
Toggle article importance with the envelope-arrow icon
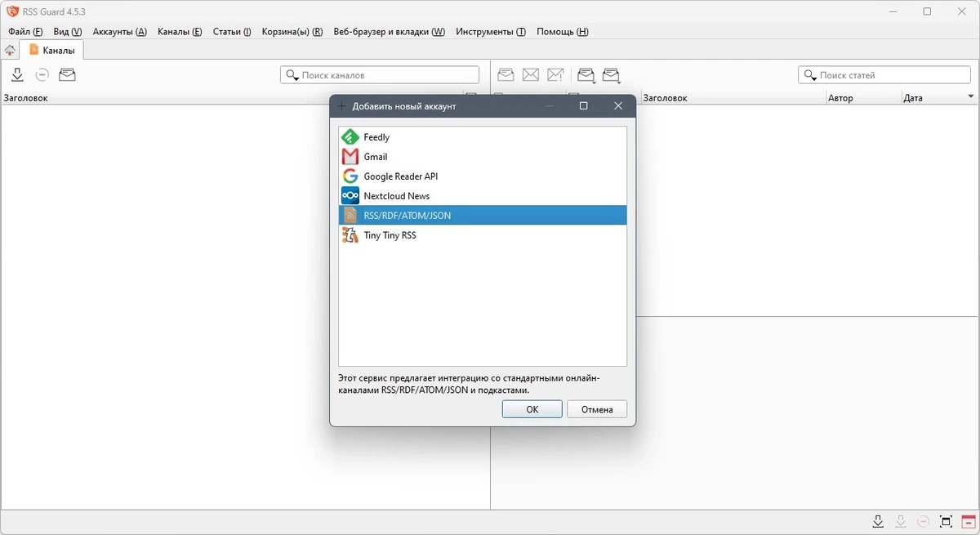[x=556, y=75]
